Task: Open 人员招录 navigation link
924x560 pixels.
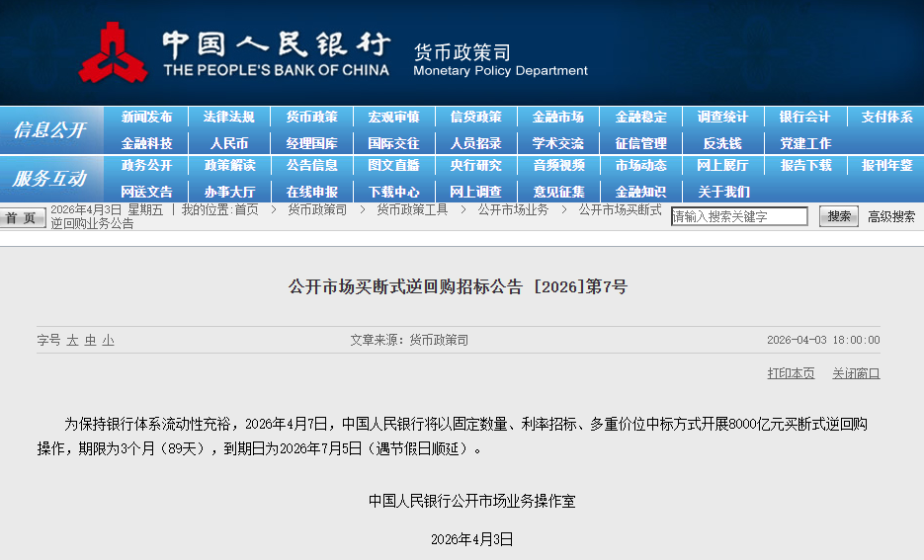Action: tap(476, 143)
